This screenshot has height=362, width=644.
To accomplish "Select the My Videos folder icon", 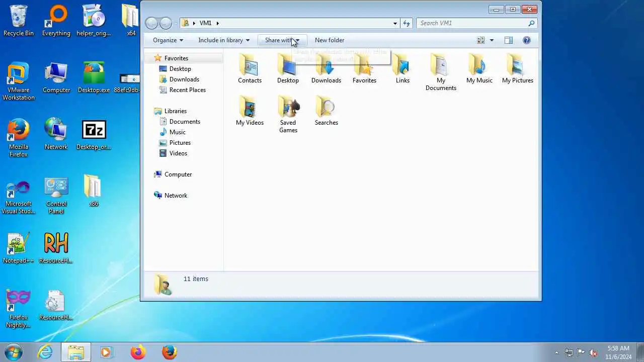I will tap(250, 110).
